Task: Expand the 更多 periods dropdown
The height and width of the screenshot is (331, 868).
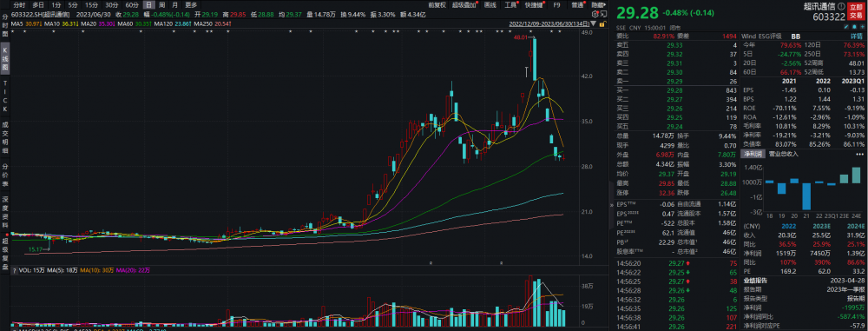Action: click(192, 4)
